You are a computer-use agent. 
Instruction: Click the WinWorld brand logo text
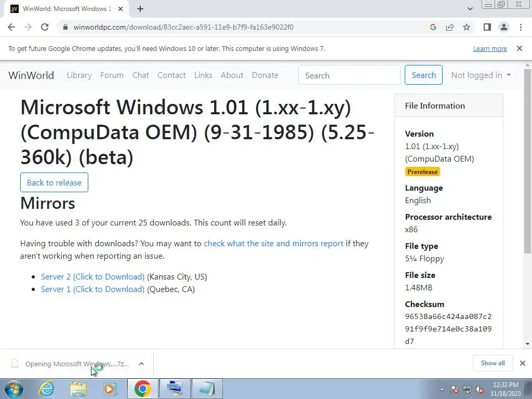[31, 75]
